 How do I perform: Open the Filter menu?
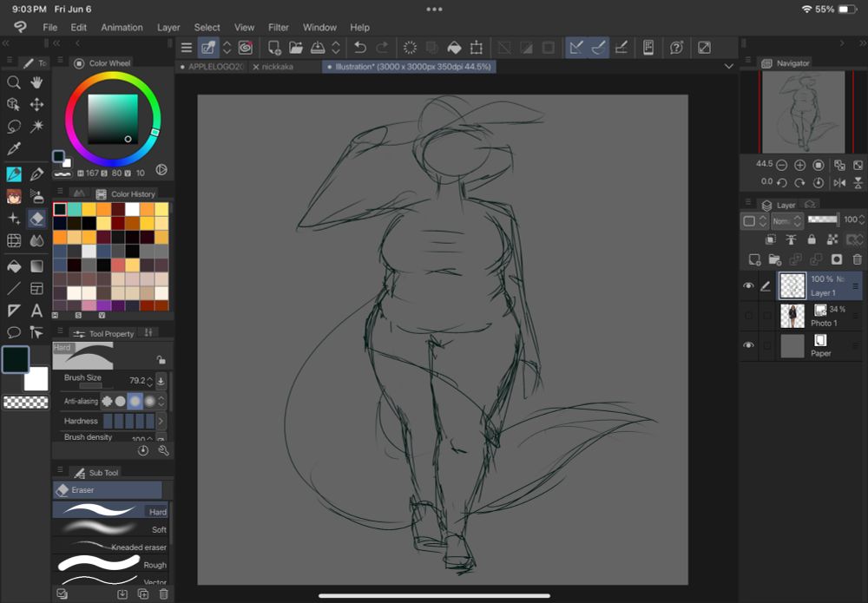pos(279,28)
